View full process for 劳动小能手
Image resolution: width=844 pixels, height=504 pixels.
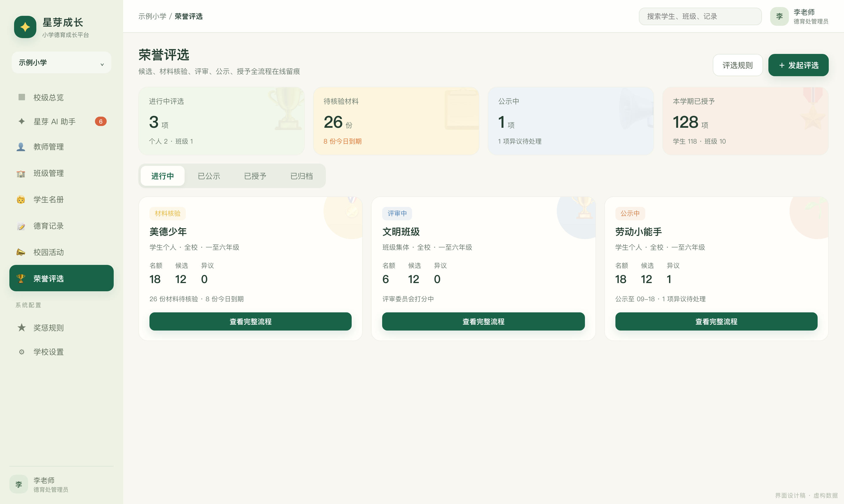click(716, 321)
